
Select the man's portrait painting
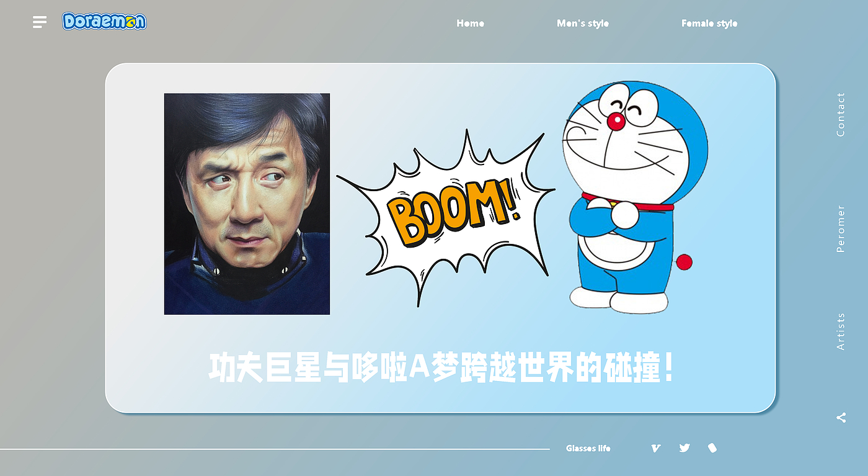tap(247, 204)
